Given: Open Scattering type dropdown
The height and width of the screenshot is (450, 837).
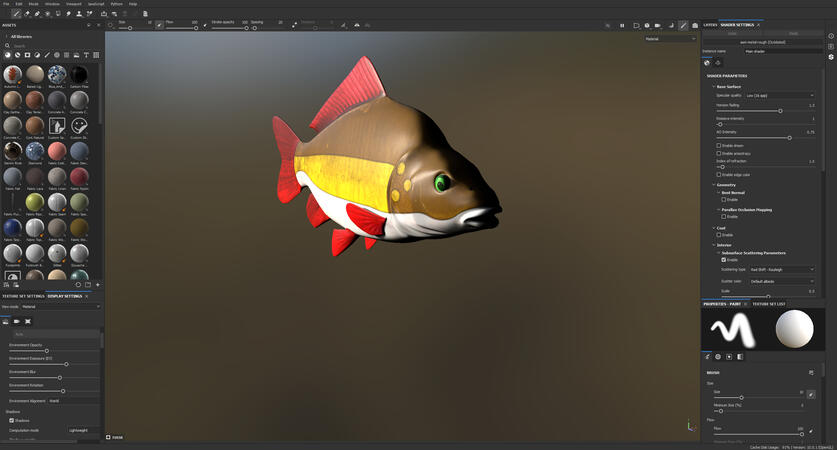Looking at the screenshot, I should (x=780, y=269).
